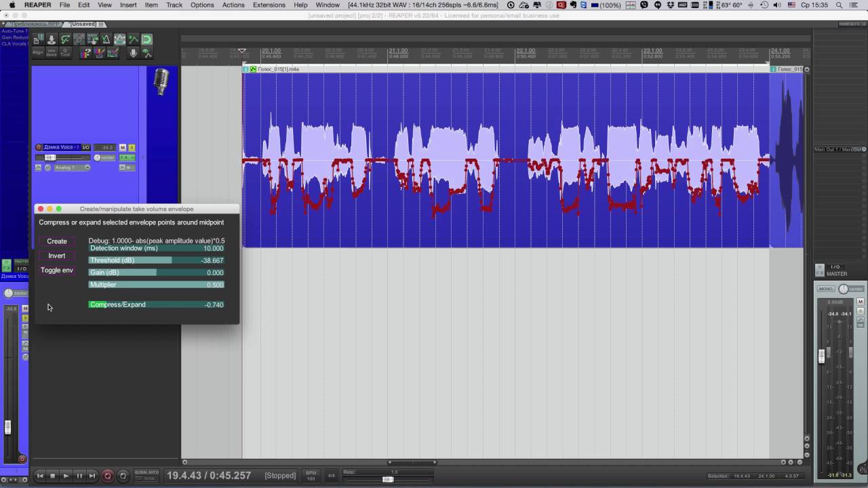The image size is (868, 488).
Task: Open master I/O routing button
Action: [x=835, y=267]
